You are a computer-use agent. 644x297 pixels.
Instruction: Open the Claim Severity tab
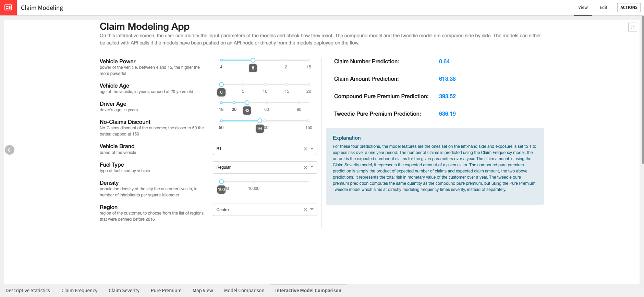click(x=124, y=290)
